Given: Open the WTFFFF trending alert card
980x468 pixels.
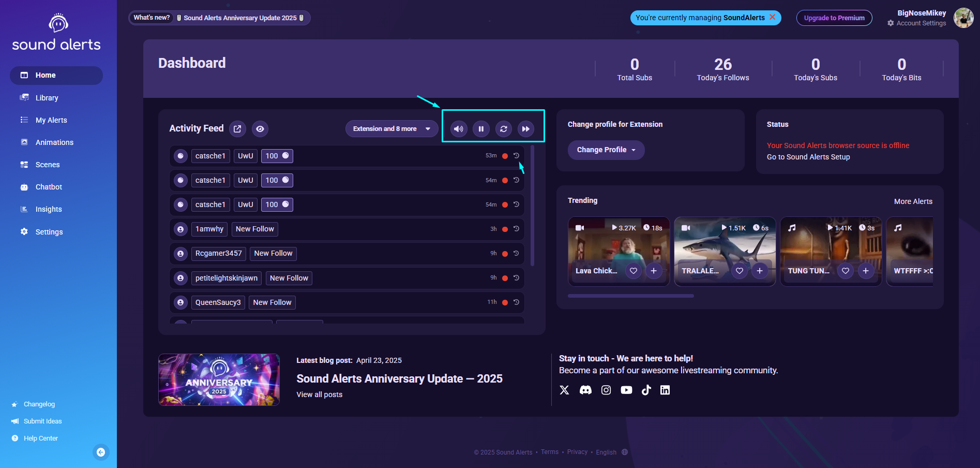Looking at the screenshot, I should [x=910, y=252].
